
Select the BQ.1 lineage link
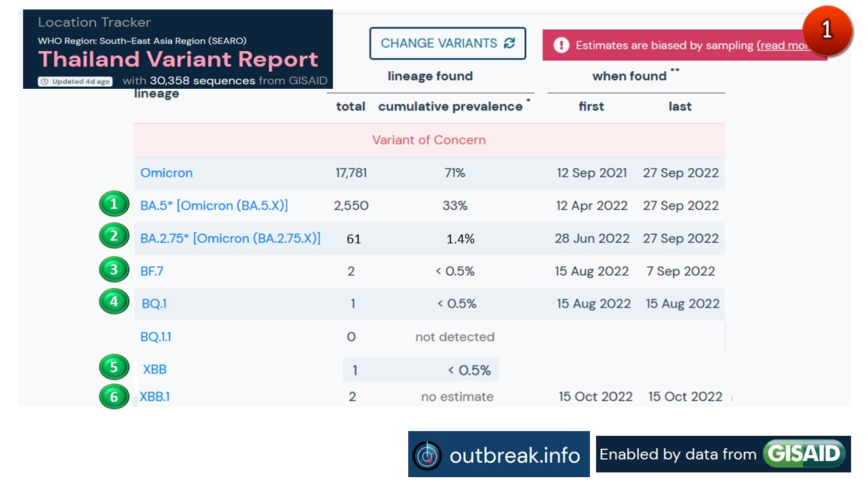tap(154, 304)
